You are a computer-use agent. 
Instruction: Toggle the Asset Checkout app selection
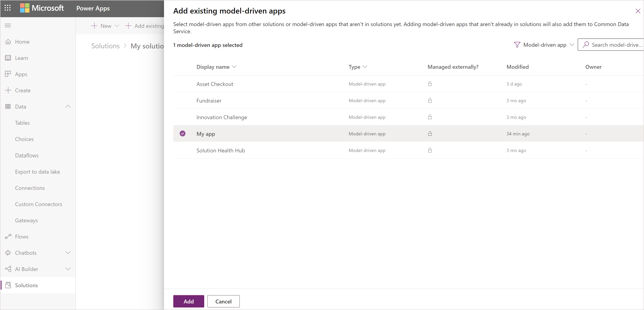(182, 84)
